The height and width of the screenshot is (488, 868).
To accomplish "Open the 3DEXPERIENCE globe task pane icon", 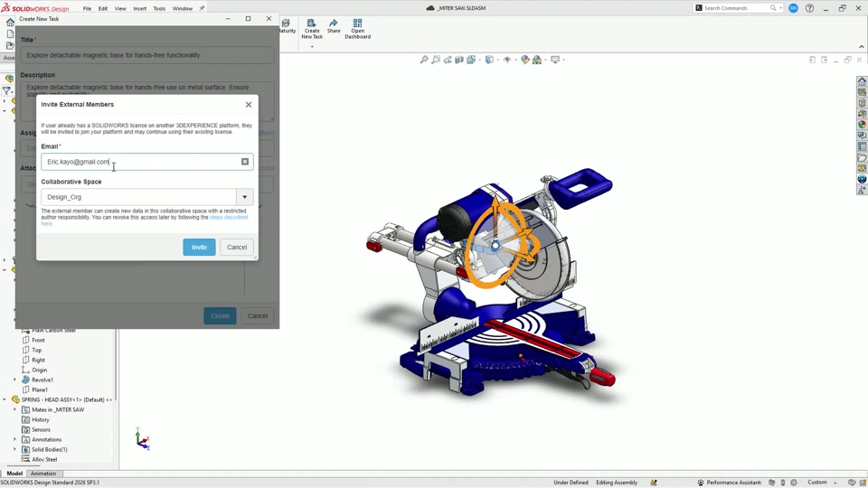I will pos(862,179).
